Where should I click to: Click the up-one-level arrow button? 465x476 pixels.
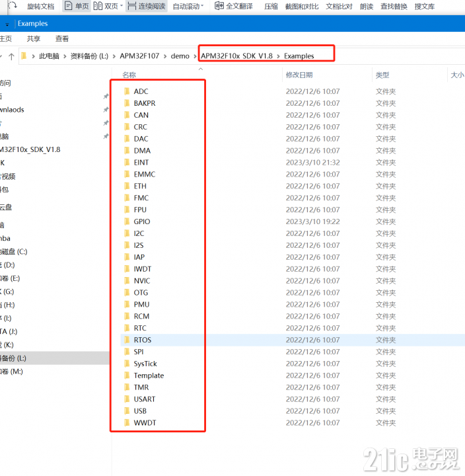[11, 56]
